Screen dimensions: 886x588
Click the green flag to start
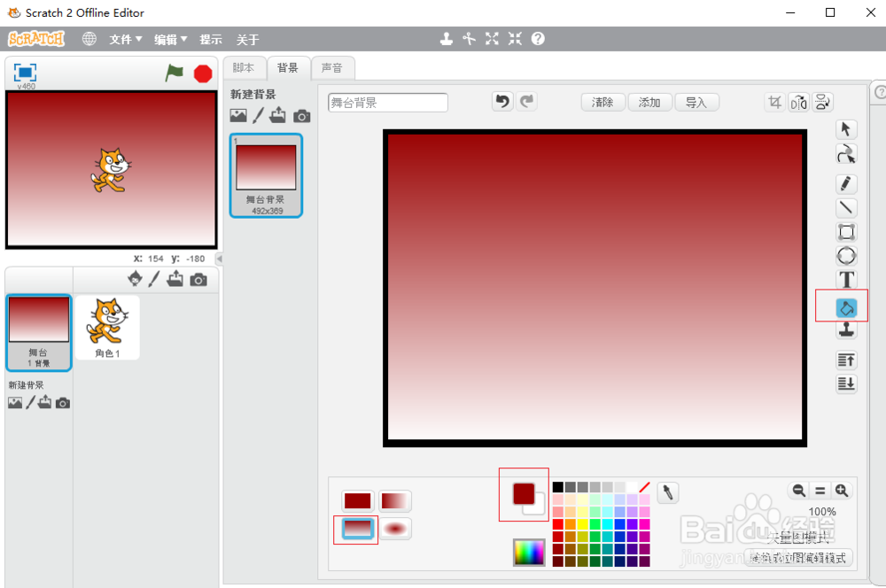point(174,73)
